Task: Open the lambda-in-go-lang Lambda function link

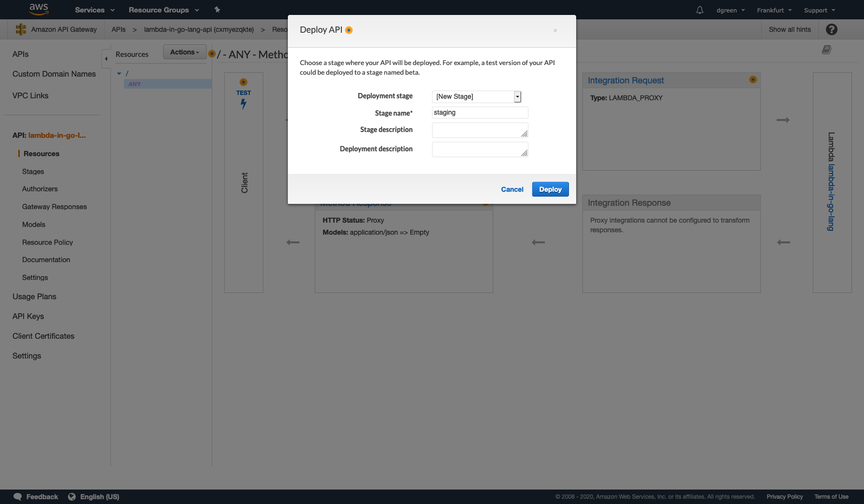Action: pyautogui.click(x=831, y=198)
